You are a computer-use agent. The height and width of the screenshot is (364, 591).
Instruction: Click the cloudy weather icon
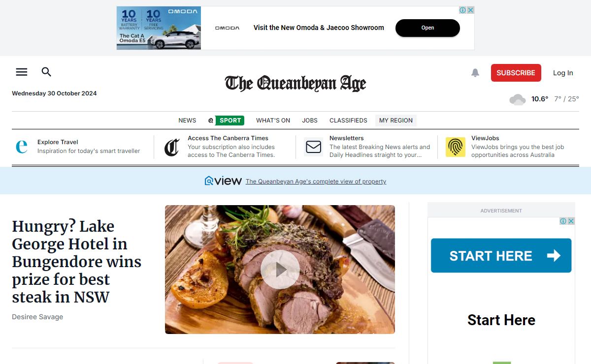coord(518,99)
